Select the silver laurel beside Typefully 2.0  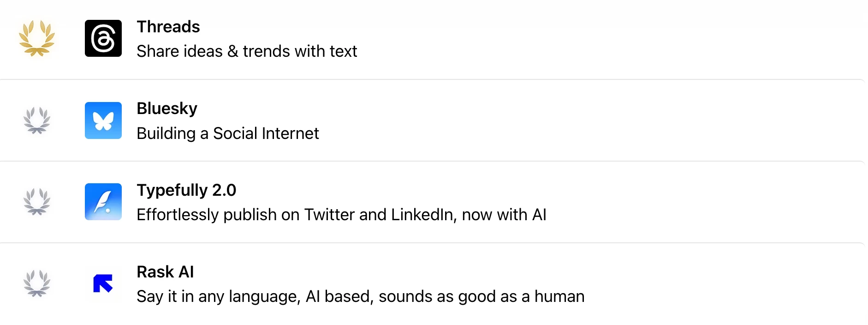(37, 202)
